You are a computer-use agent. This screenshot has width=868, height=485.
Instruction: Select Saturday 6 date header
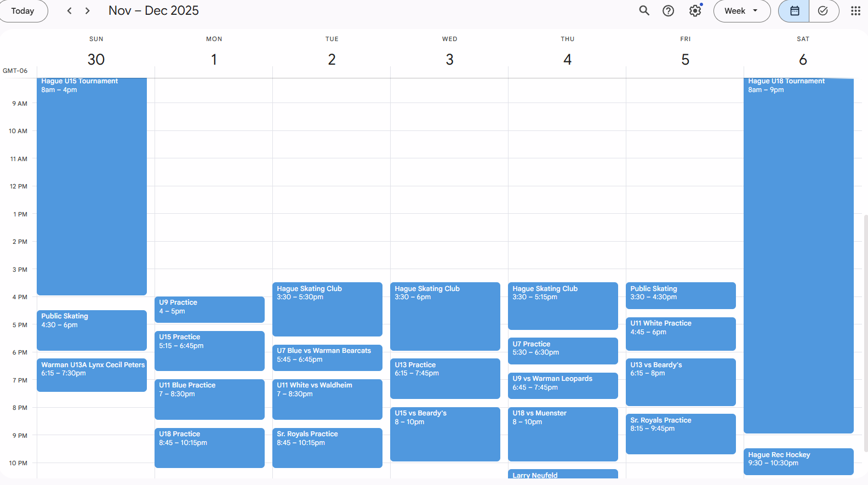click(802, 59)
